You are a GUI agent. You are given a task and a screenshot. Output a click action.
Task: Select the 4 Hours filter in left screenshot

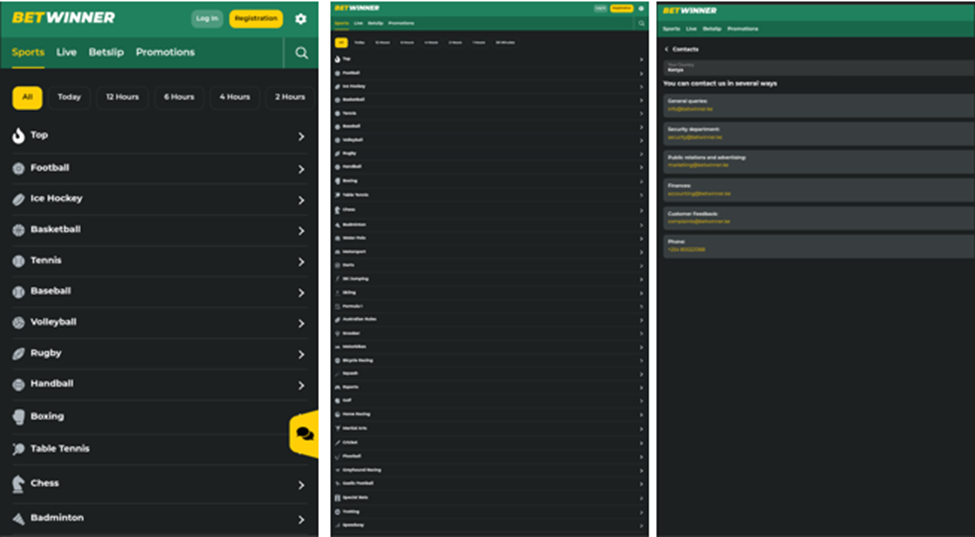point(234,98)
